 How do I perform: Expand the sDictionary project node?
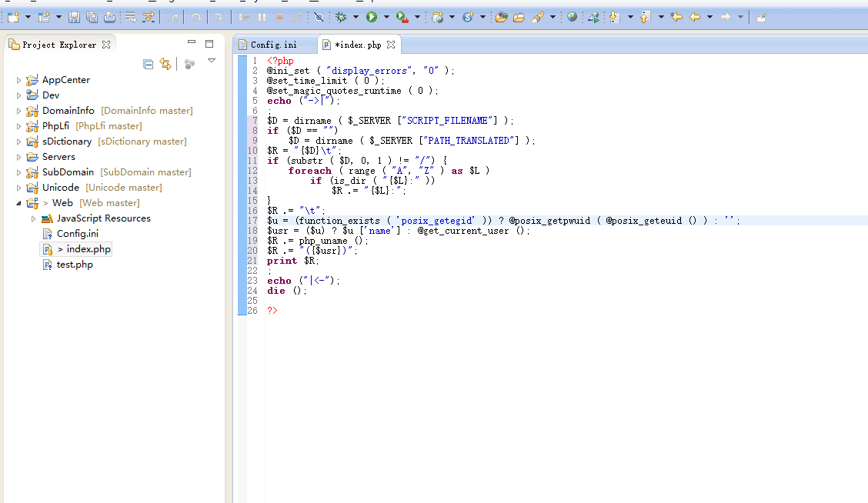(18, 142)
